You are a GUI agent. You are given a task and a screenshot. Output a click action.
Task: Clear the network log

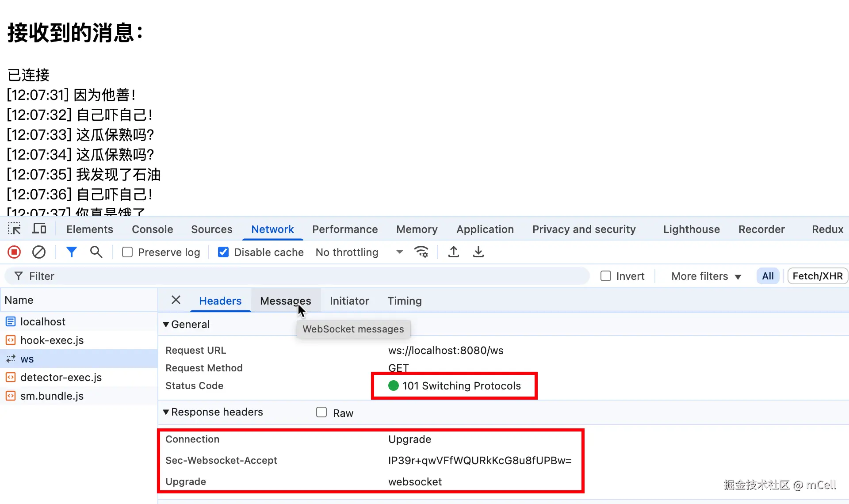(x=39, y=252)
